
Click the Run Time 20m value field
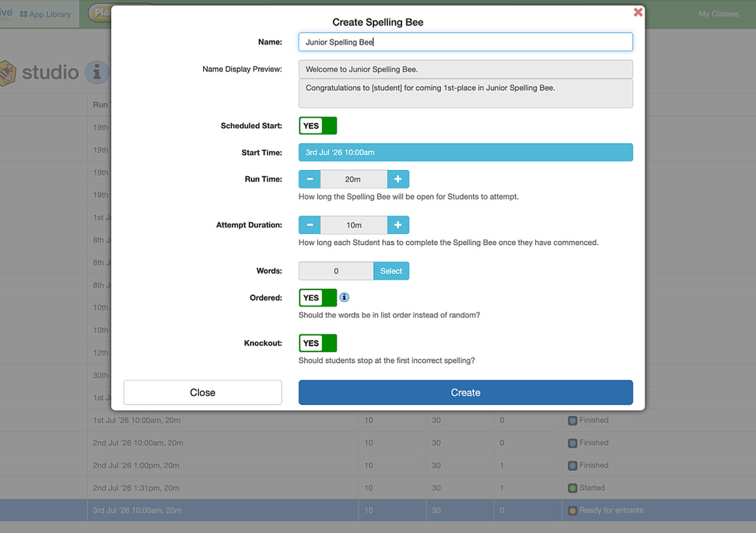click(x=354, y=179)
